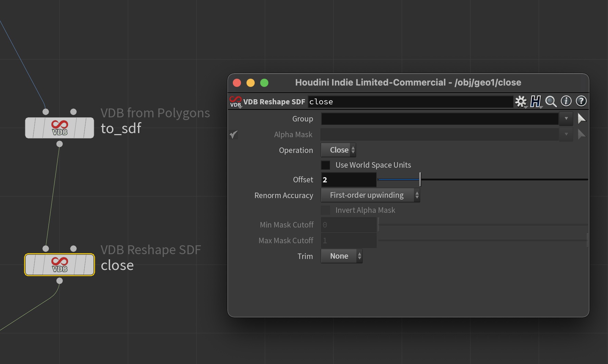Click the first input connector of to_sdf
Viewport: 608px width, 364px height.
(46, 112)
